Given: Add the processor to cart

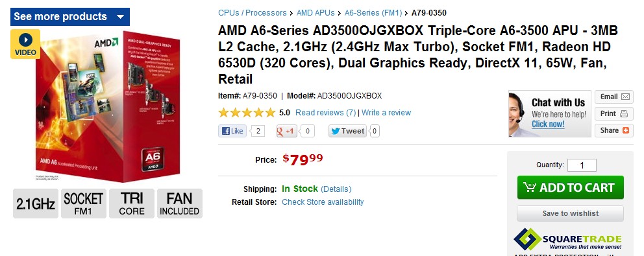Looking at the screenshot, I should [x=571, y=187].
